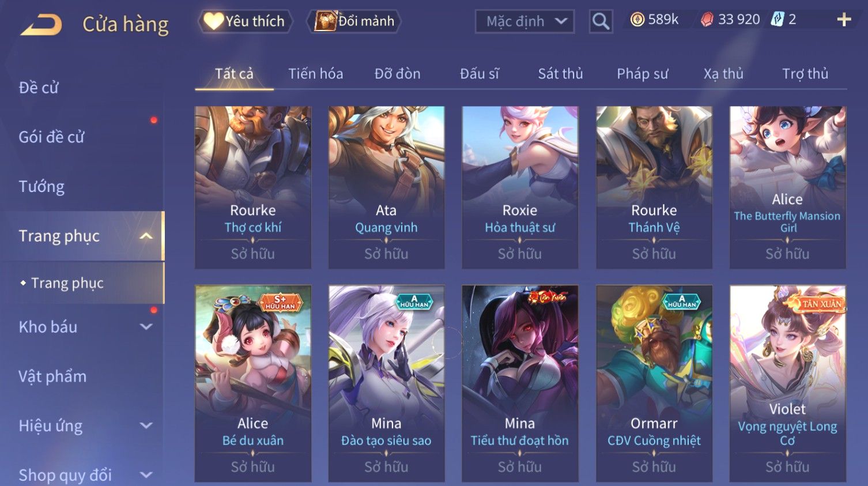
Task: Open the Violet Vọng nguyệt Long Cơ skin card
Action: click(787, 383)
